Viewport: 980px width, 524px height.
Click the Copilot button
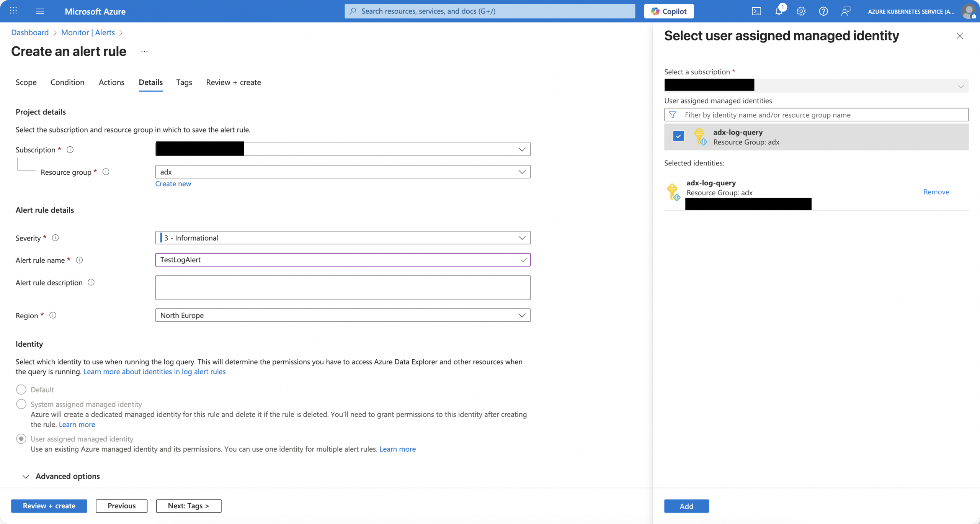(x=669, y=11)
